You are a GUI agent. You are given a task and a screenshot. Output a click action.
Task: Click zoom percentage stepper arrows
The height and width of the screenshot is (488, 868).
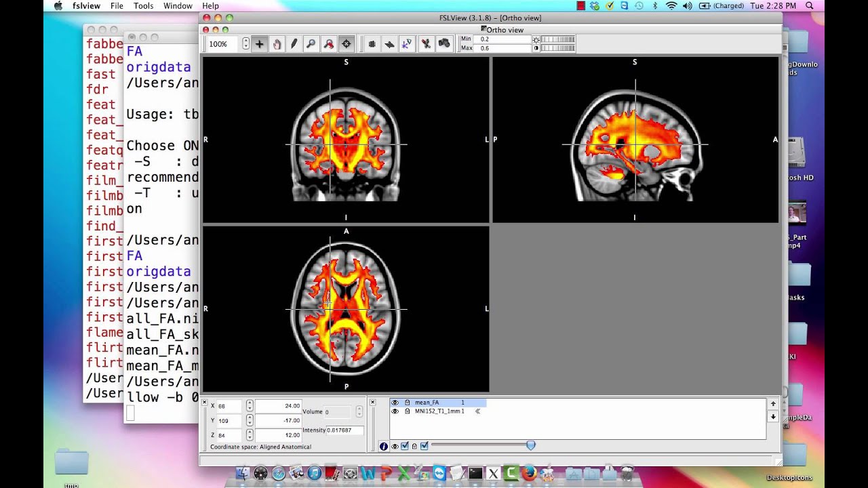pyautogui.click(x=245, y=44)
